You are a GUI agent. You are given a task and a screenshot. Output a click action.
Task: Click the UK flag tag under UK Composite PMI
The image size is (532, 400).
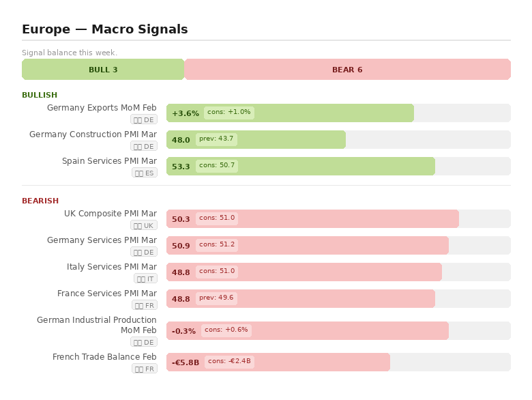(144, 225)
